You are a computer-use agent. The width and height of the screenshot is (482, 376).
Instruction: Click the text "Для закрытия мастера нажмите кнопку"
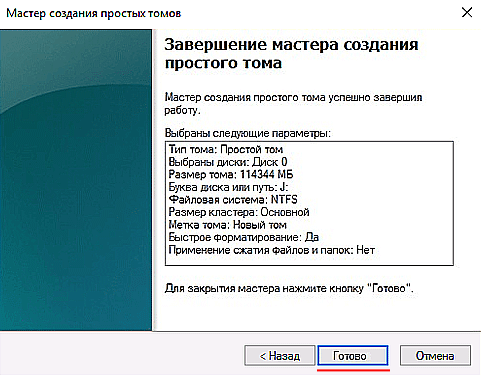pos(264,288)
